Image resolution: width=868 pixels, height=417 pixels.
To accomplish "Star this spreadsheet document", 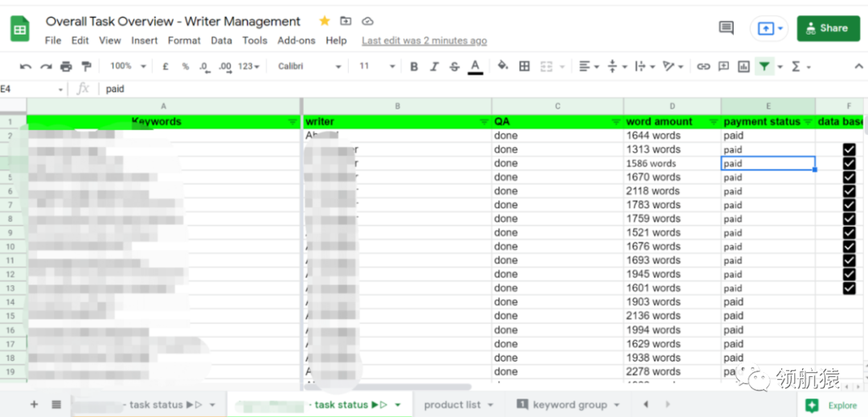I will click(325, 21).
